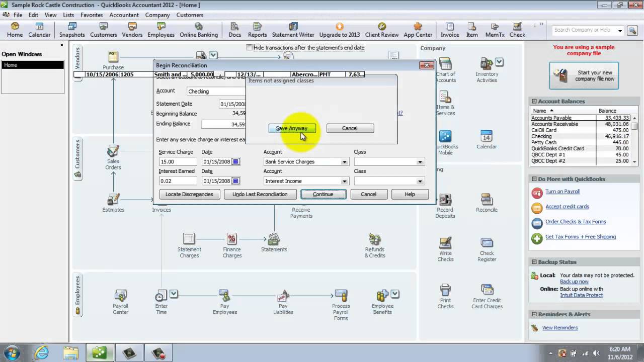The image size is (644, 362).
Task: Open Class dropdown for Interest Earned
Action: pyautogui.click(x=420, y=181)
